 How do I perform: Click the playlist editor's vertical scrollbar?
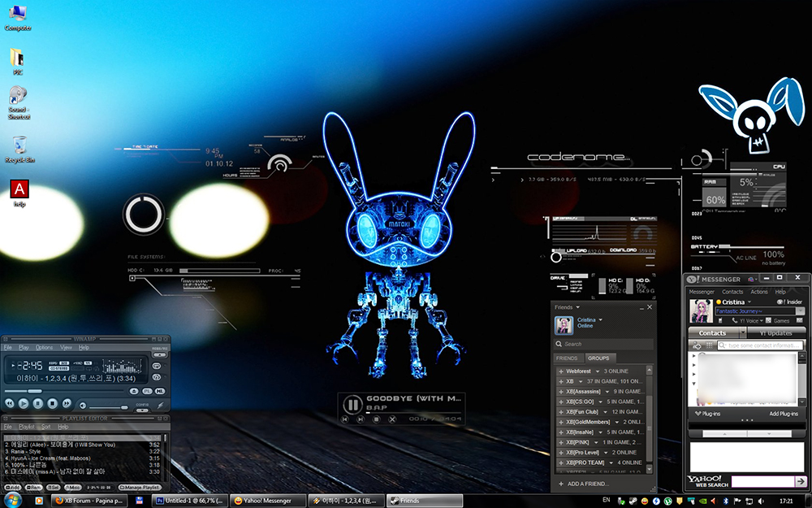click(165, 458)
